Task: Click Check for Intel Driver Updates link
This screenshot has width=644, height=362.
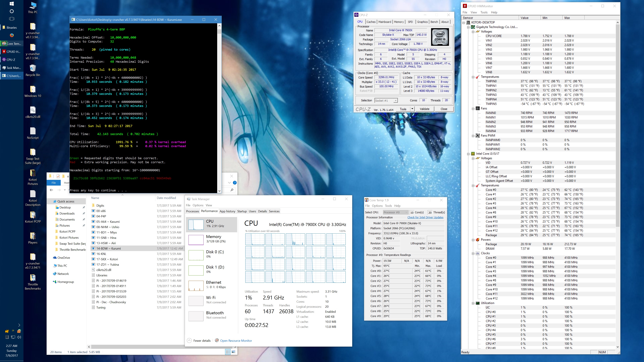Action: point(425,217)
